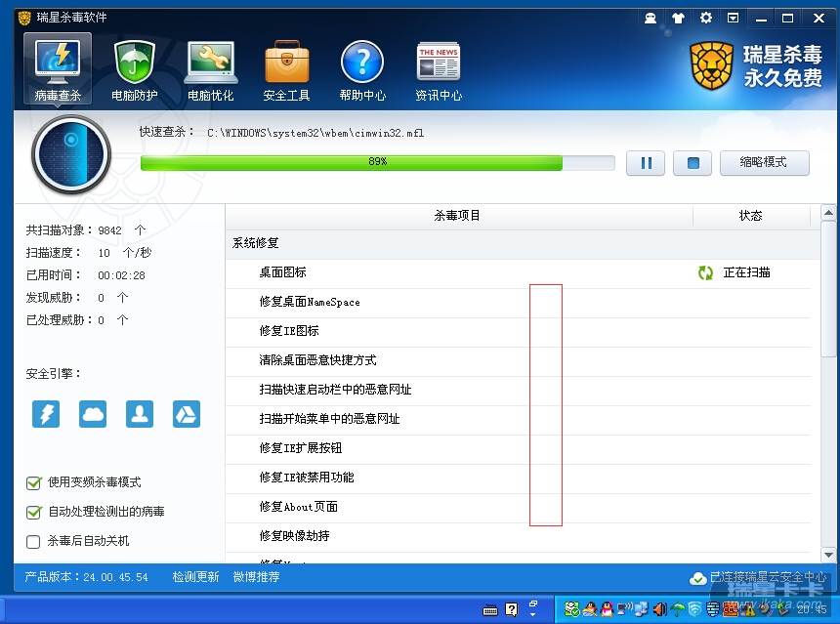Click the green 正在扫描 refresh status icon
Image resolution: width=840 pixels, height=624 pixels.
(x=705, y=273)
